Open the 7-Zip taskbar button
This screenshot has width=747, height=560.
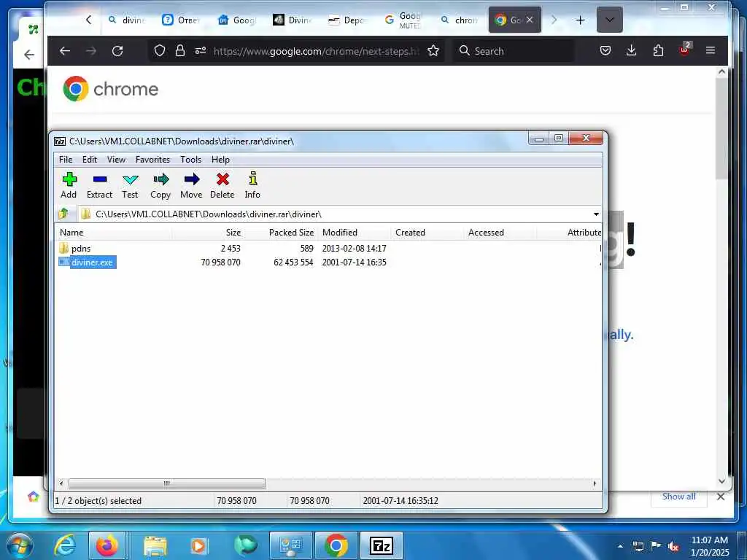click(381, 545)
